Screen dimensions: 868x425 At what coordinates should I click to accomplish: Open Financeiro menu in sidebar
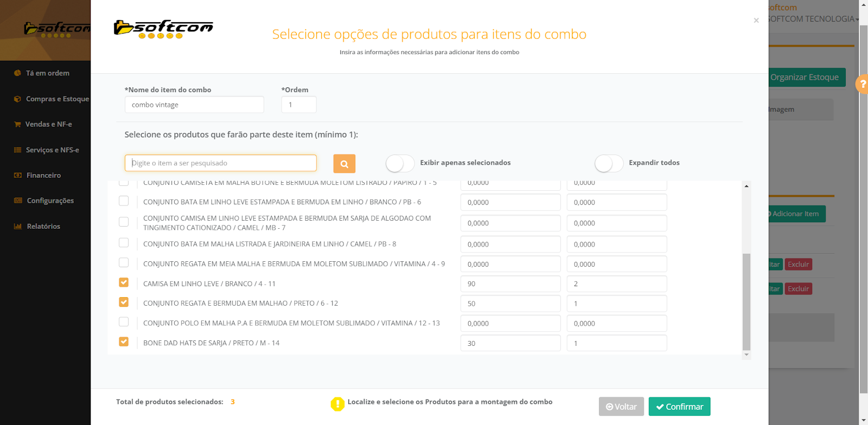(x=43, y=176)
